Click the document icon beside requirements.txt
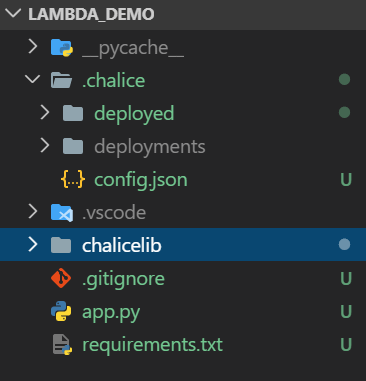 62,344
